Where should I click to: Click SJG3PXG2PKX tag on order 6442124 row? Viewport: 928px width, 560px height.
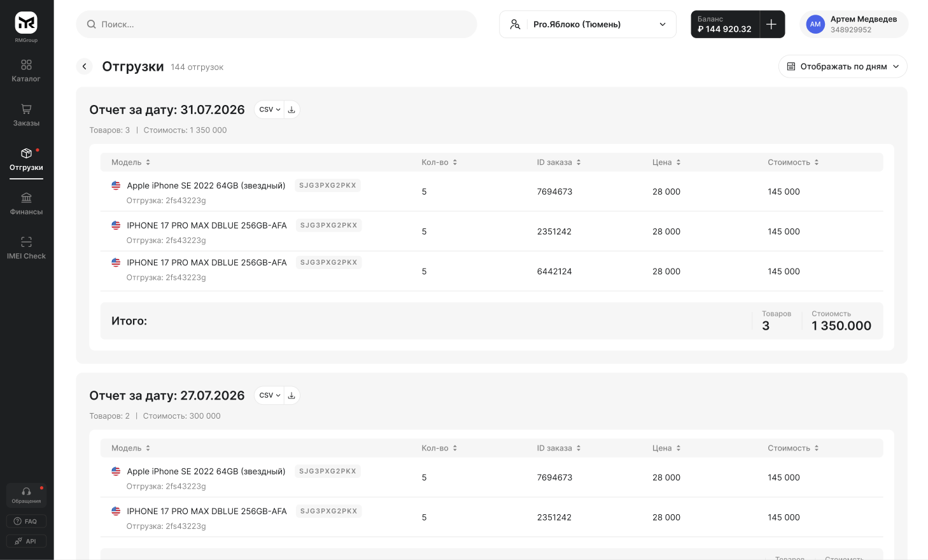point(328,262)
